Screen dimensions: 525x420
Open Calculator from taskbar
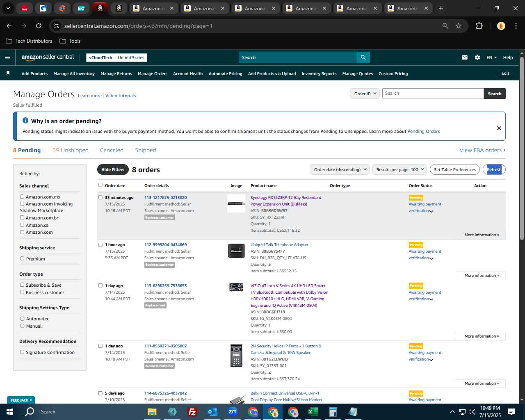333,412
